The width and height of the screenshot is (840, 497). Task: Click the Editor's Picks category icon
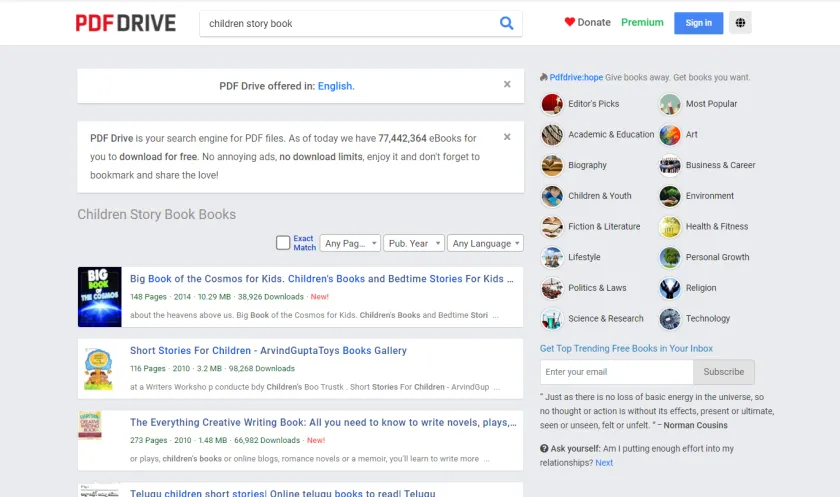552,104
